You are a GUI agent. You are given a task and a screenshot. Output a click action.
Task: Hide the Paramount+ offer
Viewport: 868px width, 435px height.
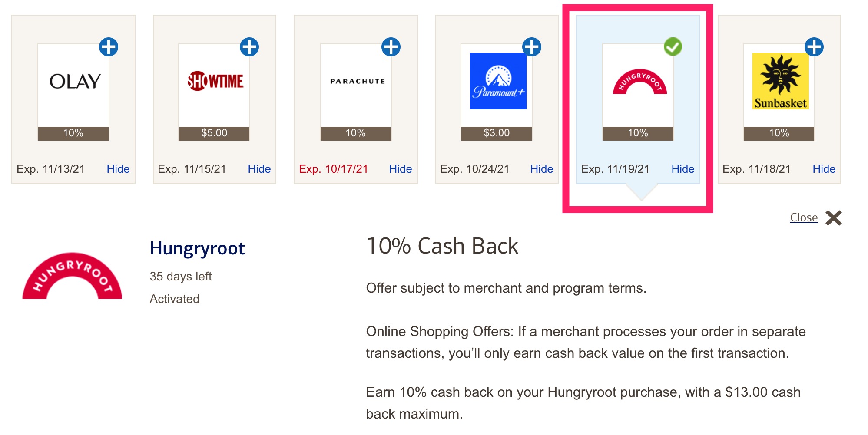pos(542,169)
